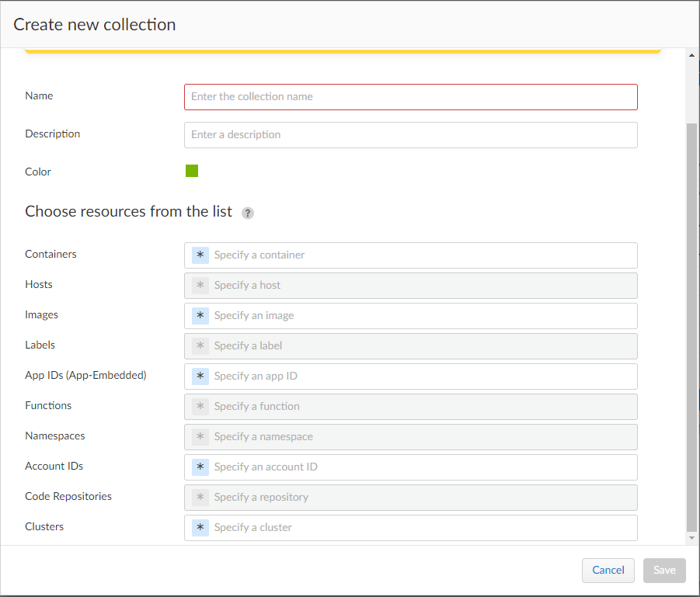This screenshot has height=597, width=700.
Task: Click the scrollbar up arrow
Action: 692,55
